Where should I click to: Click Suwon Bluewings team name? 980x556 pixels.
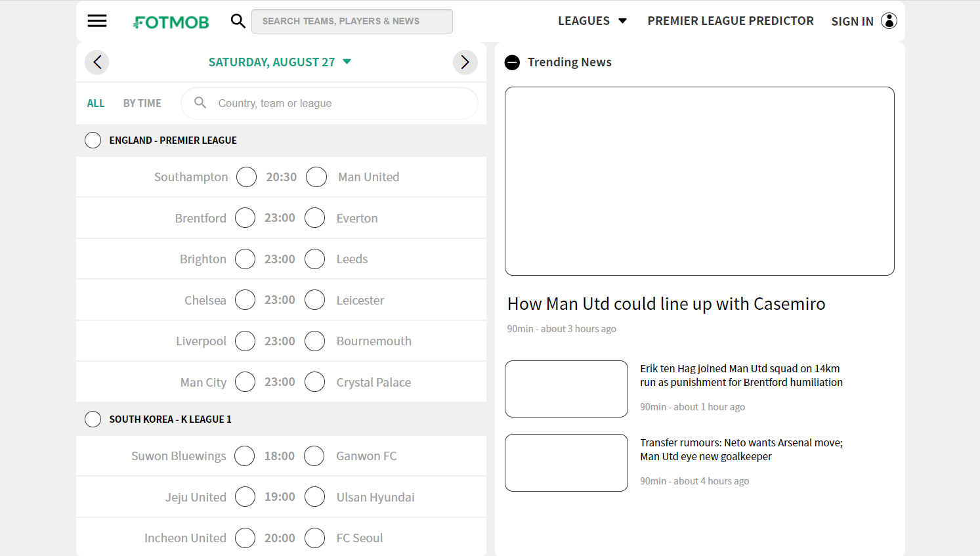tap(179, 456)
